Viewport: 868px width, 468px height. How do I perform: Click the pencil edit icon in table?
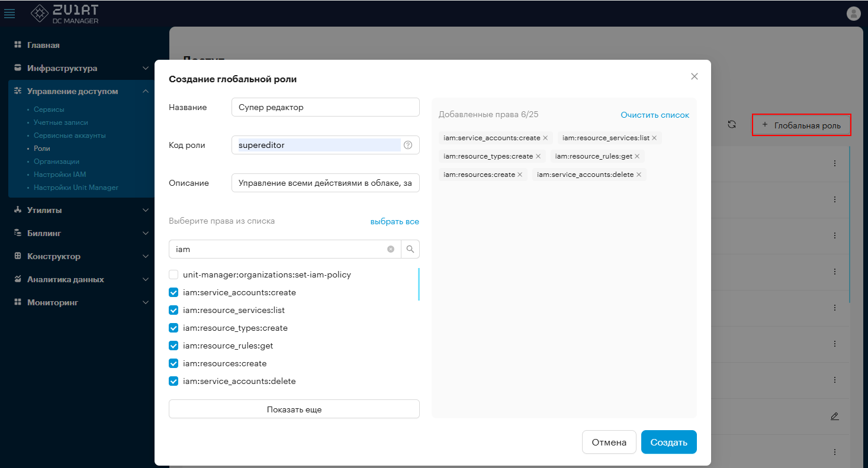pyautogui.click(x=835, y=416)
